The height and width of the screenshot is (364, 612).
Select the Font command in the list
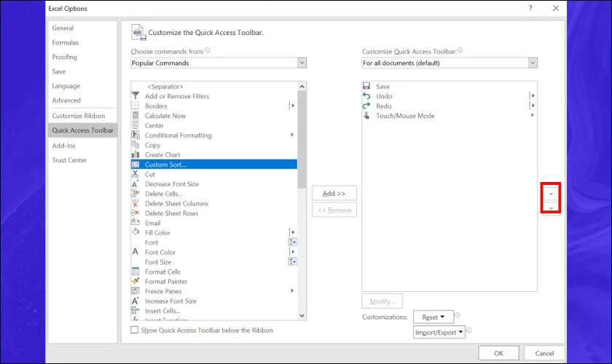(x=214, y=242)
